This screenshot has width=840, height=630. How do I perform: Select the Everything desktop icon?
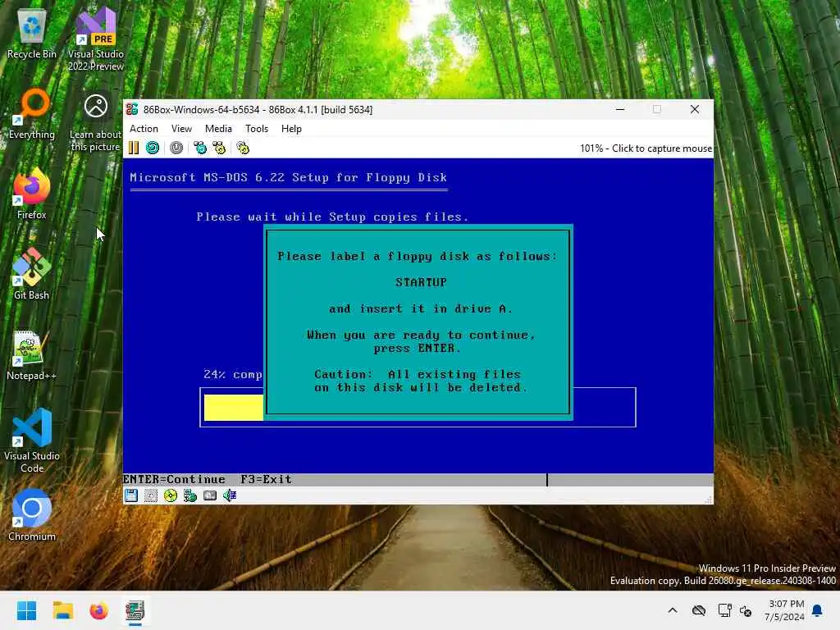32,115
